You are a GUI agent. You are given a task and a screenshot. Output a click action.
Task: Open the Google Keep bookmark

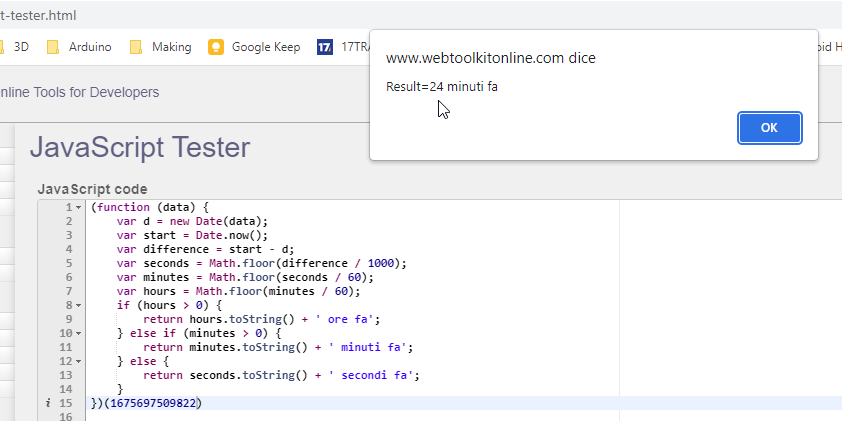click(254, 47)
